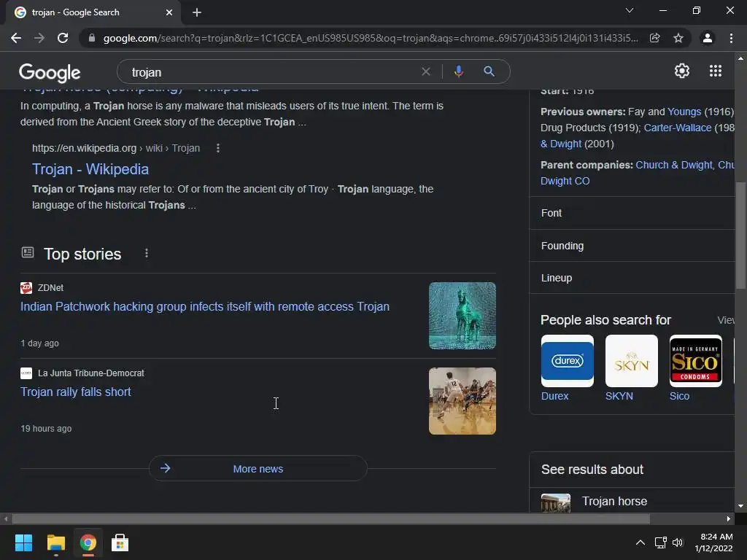
Task: Open Church & Dwight parent company link
Action: click(x=674, y=165)
